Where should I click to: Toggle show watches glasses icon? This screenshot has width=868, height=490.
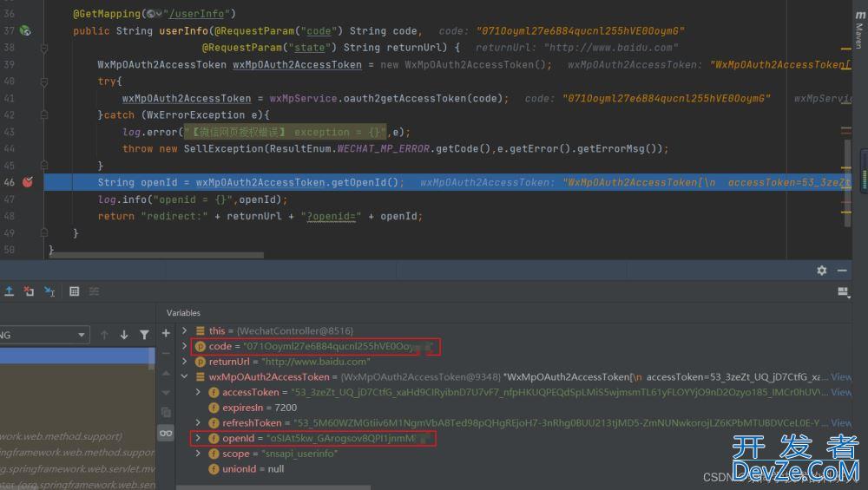coord(166,433)
